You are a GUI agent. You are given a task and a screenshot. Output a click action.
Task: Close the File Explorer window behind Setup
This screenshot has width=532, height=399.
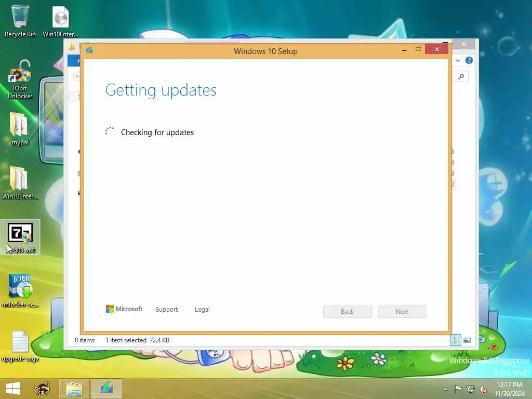tap(464, 45)
